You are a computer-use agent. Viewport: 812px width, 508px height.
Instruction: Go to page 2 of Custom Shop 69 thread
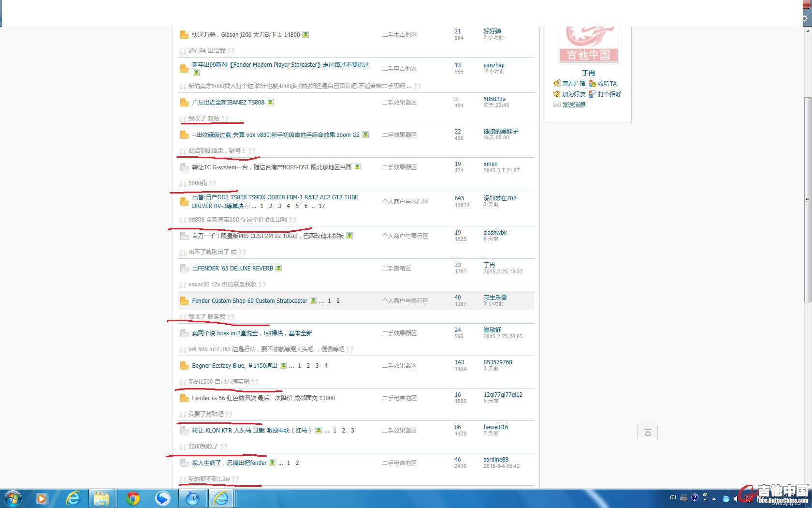click(338, 301)
